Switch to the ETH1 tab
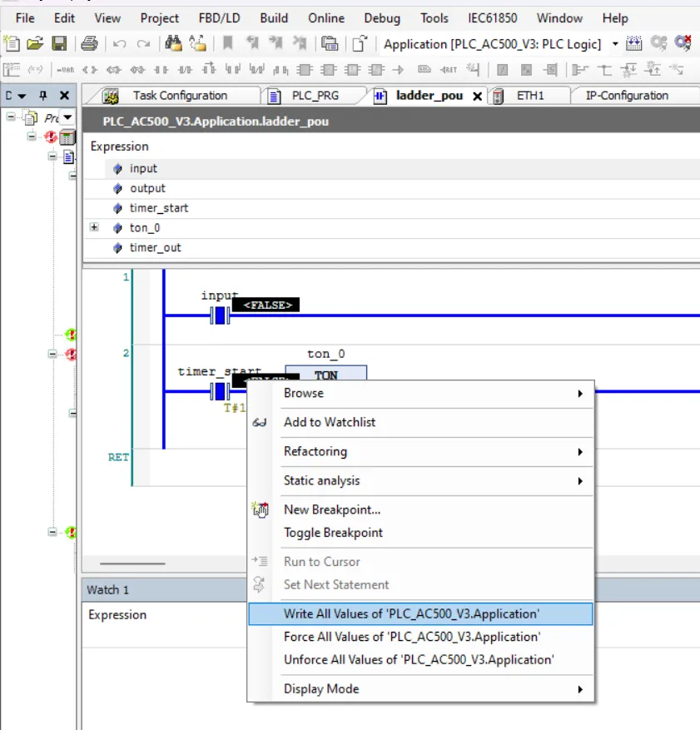This screenshot has width=700, height=730. (x=529, y=96)
